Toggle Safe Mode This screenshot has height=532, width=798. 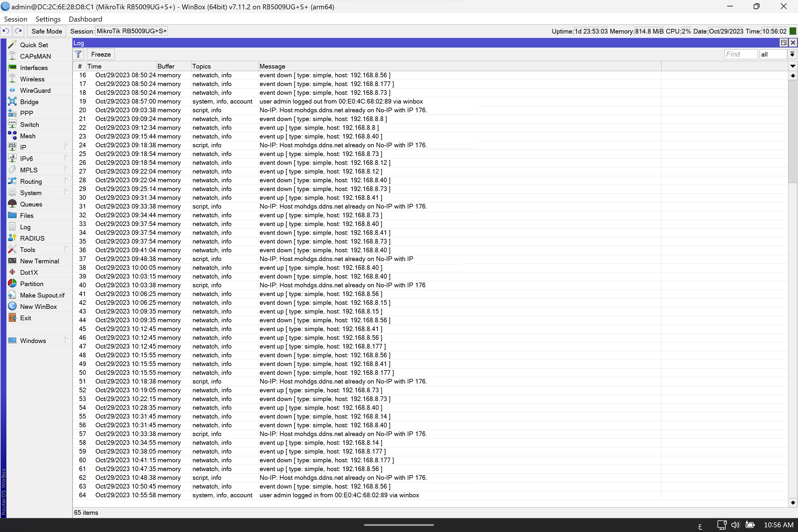point(46,31)
